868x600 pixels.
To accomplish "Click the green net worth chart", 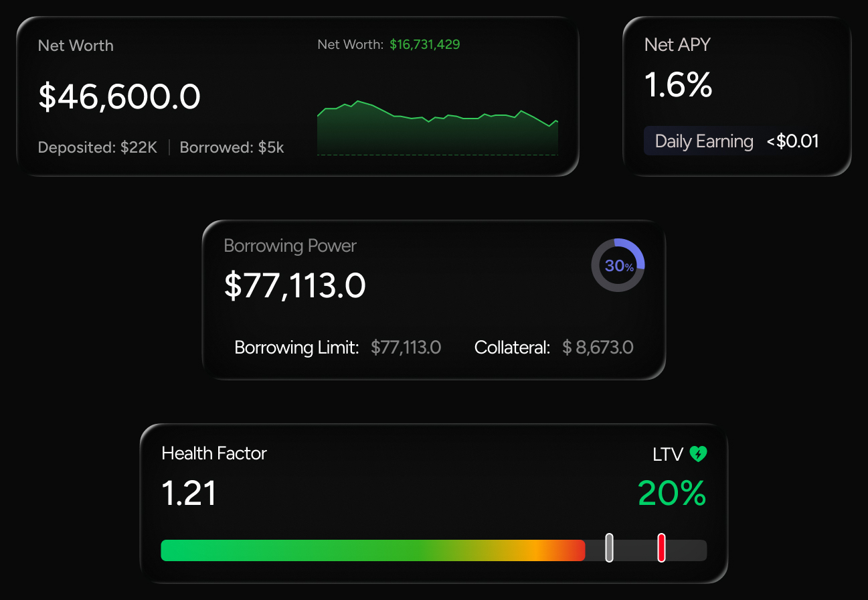I will point(438,128).
